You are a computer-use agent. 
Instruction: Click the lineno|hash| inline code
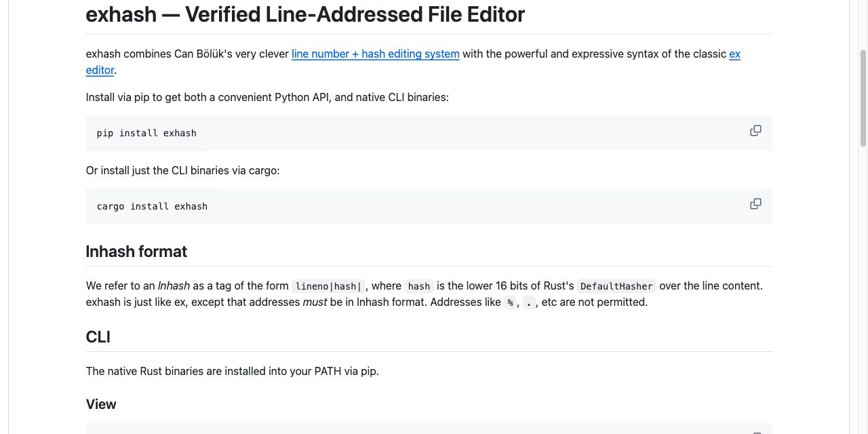pos(328,286)
